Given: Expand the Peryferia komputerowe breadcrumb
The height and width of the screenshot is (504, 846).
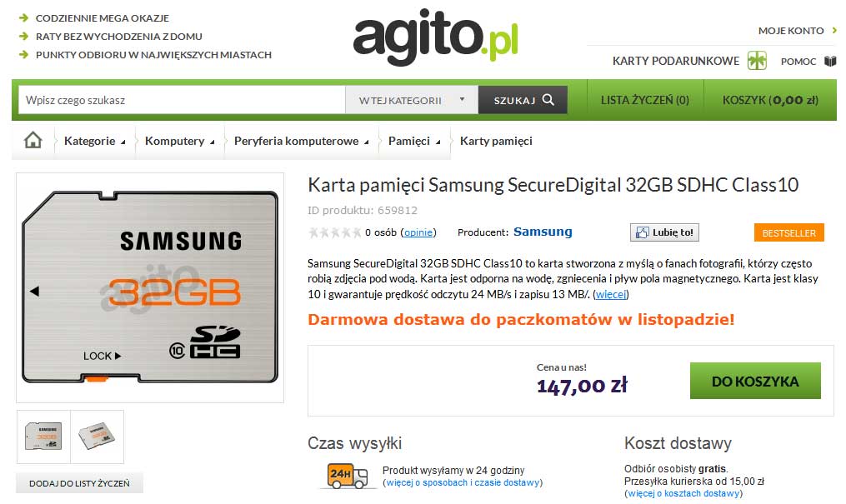Looking at the screenshot, I should pos(302,142).
